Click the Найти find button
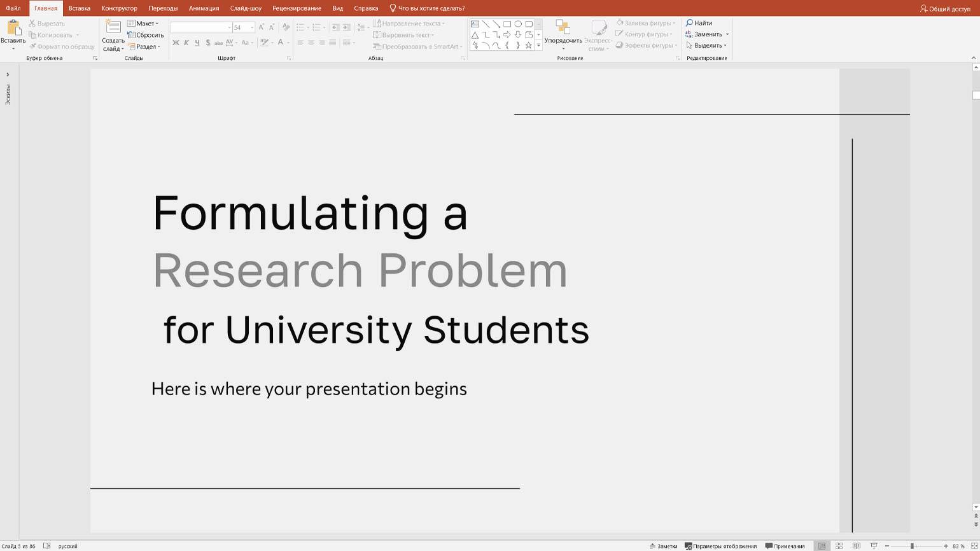Screen dimensions: 980x551 pyautogui.click(x=699, y=23)
